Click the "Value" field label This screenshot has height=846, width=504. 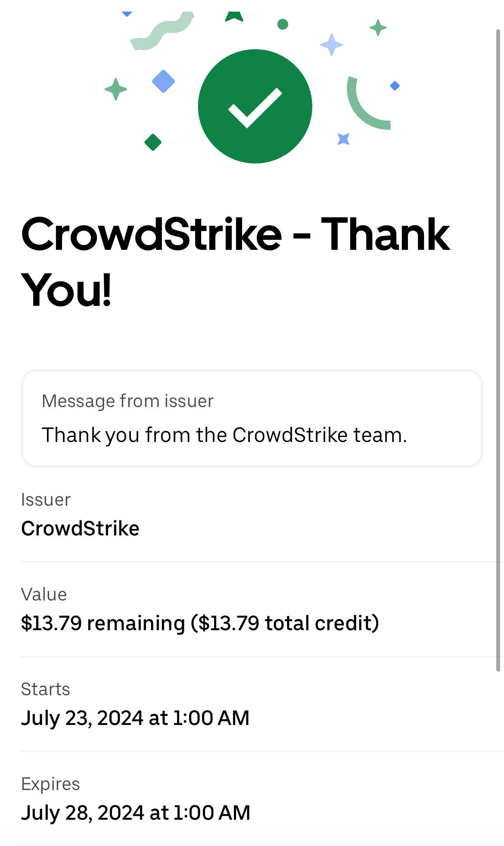click(x=44, y=594)
